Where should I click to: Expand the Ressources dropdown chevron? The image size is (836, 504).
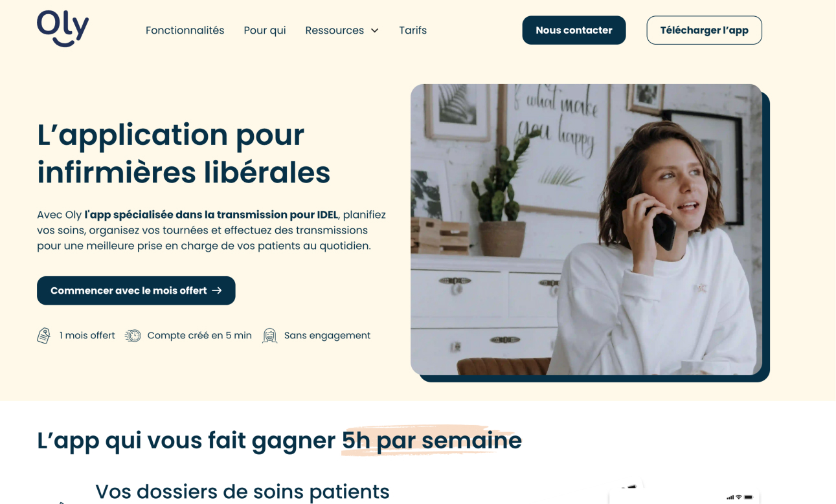pyautogui.click(x=374, y=30)
